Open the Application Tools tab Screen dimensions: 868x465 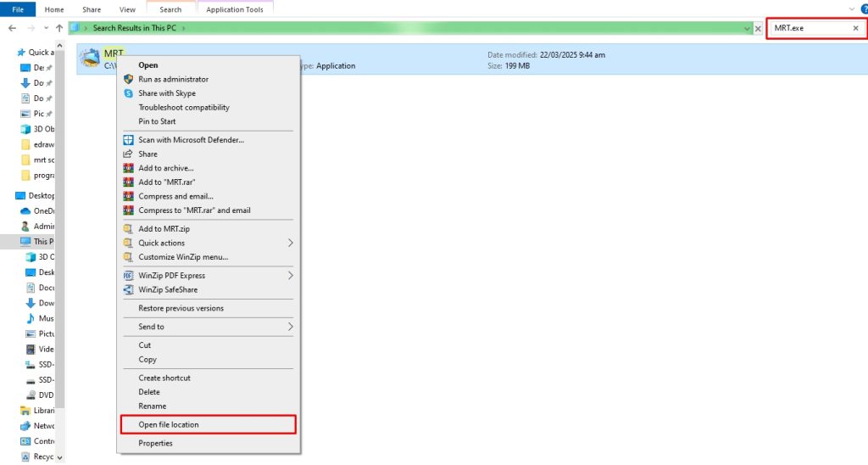[235, 9]
